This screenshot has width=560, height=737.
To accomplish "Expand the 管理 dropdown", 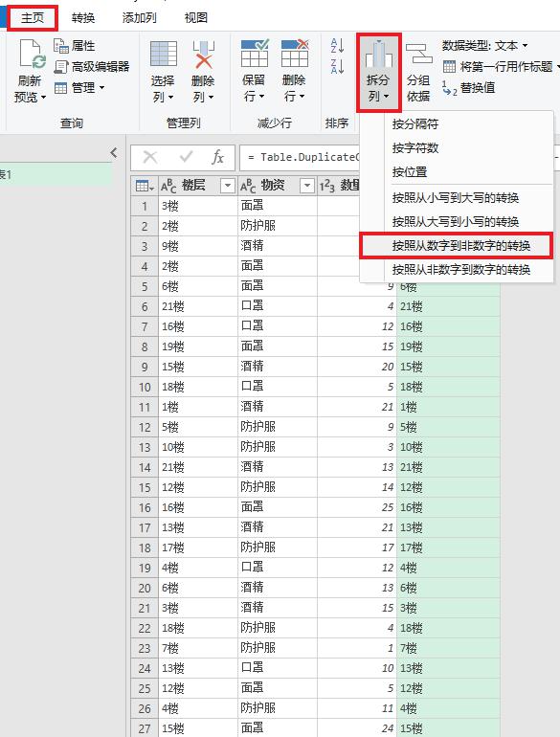I will tap(79, 87).
